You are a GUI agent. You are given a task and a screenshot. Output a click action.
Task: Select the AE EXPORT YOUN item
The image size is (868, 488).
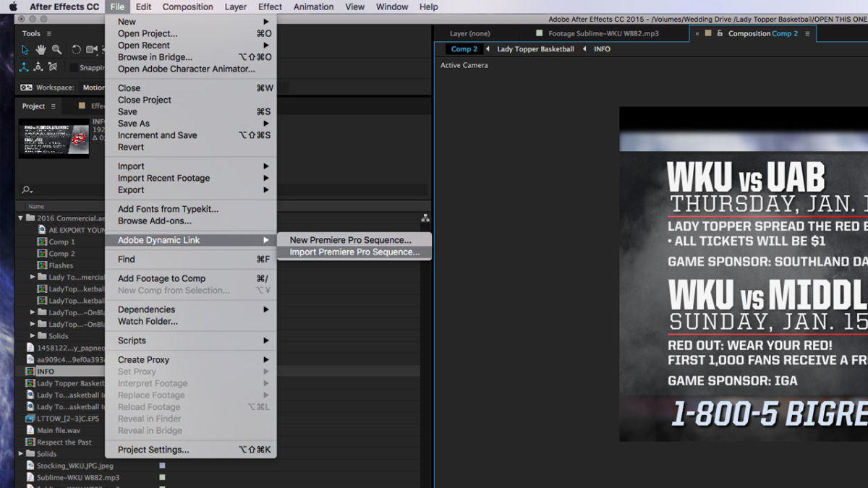(77, 230)
